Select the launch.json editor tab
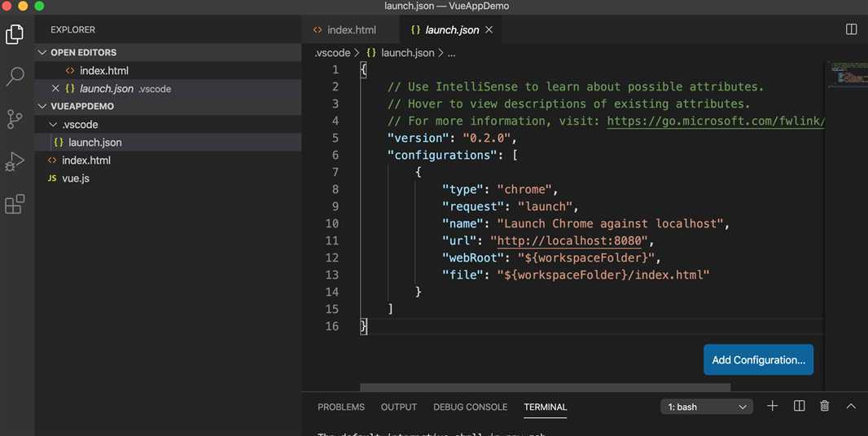The height and width of the screenshot is (436, 868). [451, 30]
